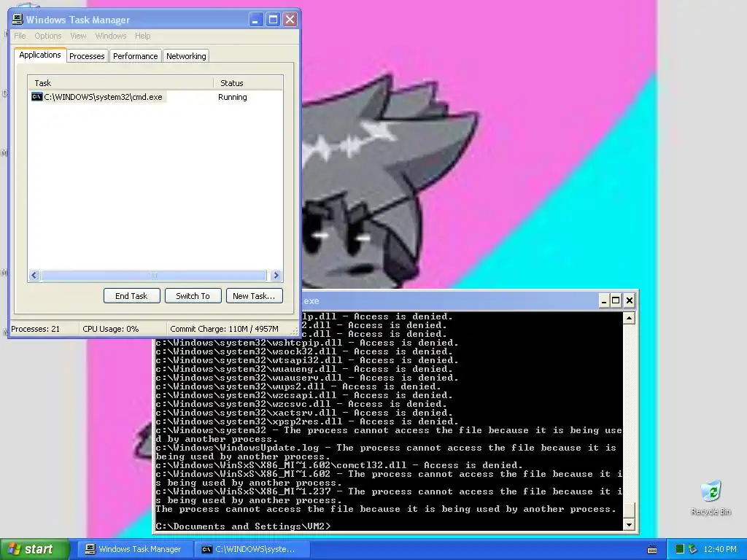Click the Switch To button
This screenshot has height=560, width=747.
click(x=193, y=296)
